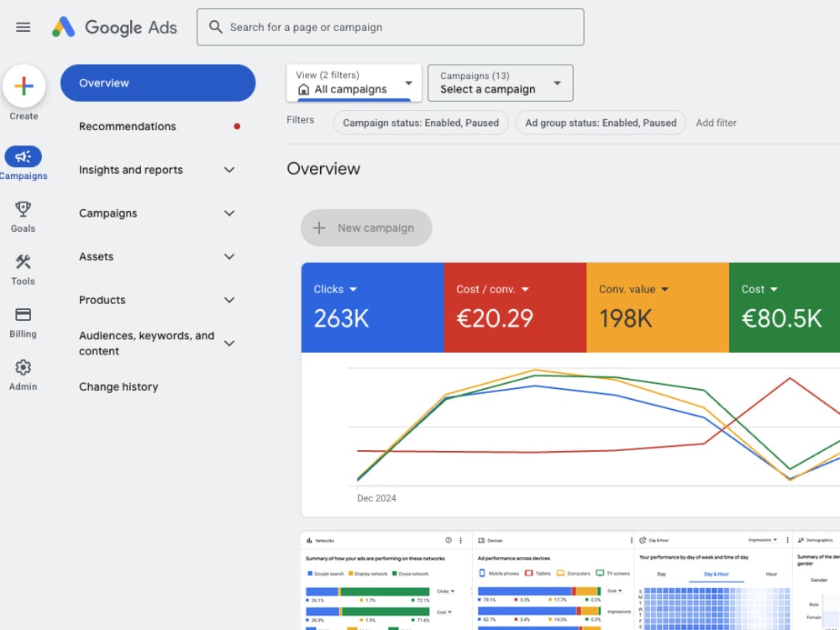The height and width of the screenshot is (630, 840).
Task: Click the Google search legend entry
Action: 326,574
